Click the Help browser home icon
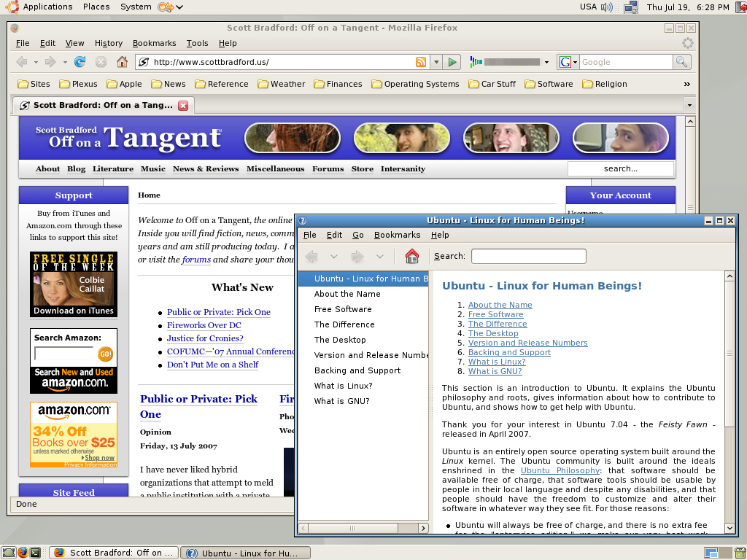Image resolution: width=747 pixels, height=560 pixels. click(x=411, y=256)
